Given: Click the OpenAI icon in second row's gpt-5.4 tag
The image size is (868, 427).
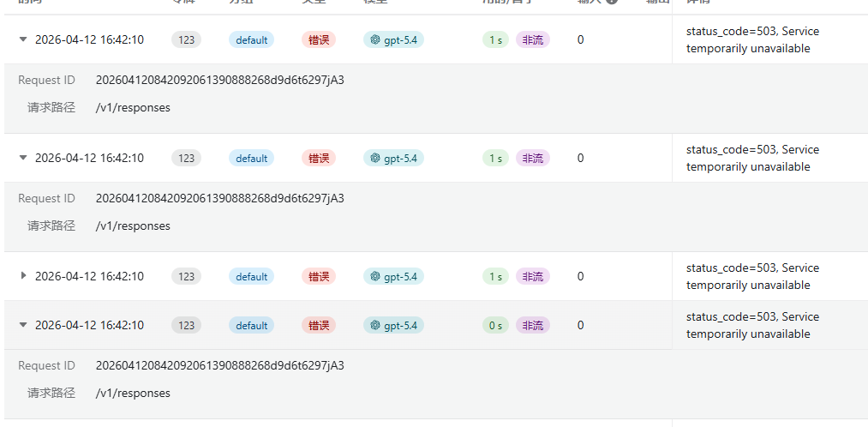Looking at the screenshot, I should click(x=376, y=159).
